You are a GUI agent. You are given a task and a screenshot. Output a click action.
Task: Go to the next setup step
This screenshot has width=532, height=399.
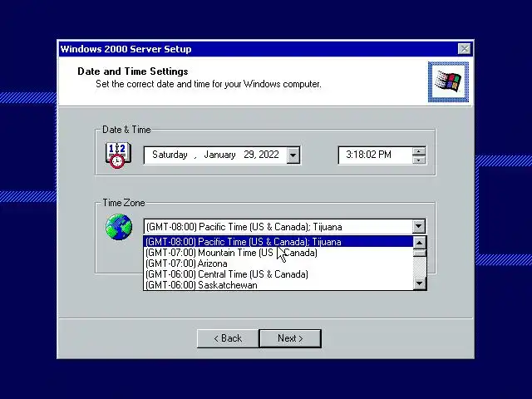(290, 338)
